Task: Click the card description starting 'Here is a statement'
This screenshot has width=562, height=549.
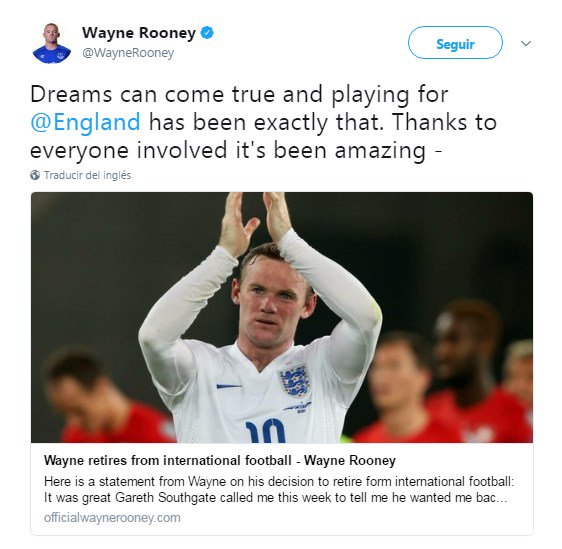Action: 279,489
